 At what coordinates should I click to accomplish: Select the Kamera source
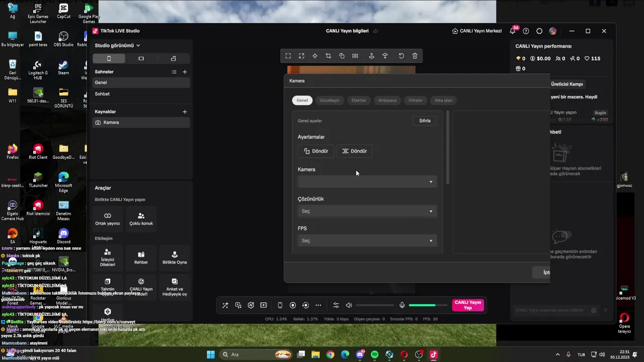(141, 122)
